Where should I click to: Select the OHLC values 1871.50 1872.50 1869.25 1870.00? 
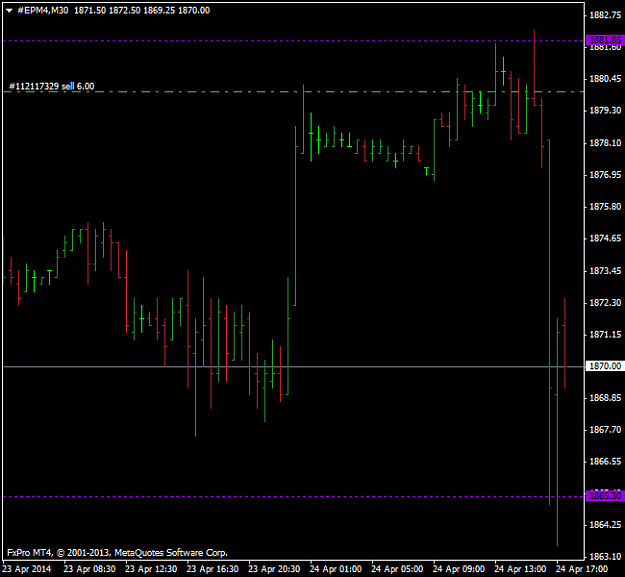tap(142, 10)
